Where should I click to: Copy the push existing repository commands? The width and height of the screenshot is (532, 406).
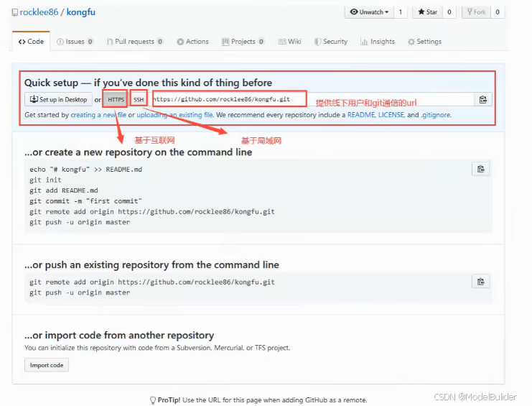pyautogui.click(x=480, y=282)
